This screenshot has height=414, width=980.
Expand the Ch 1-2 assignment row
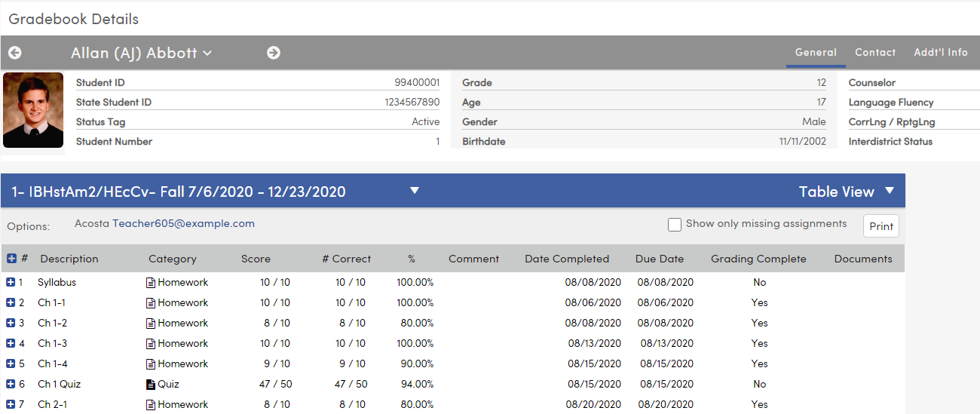[x=11, y=323]
